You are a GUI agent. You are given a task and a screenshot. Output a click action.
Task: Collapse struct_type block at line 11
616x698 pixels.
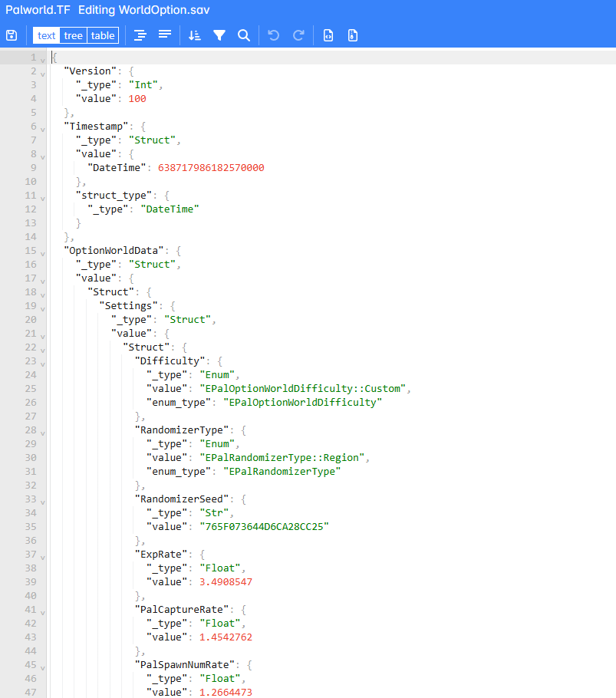(43, 198)
